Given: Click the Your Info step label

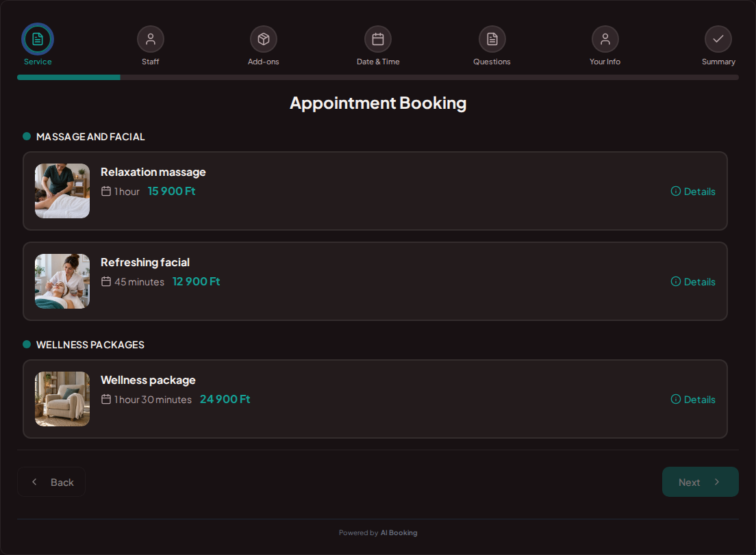Looking at the screenshot, I should pyautogui.click(x=605, y=62).
